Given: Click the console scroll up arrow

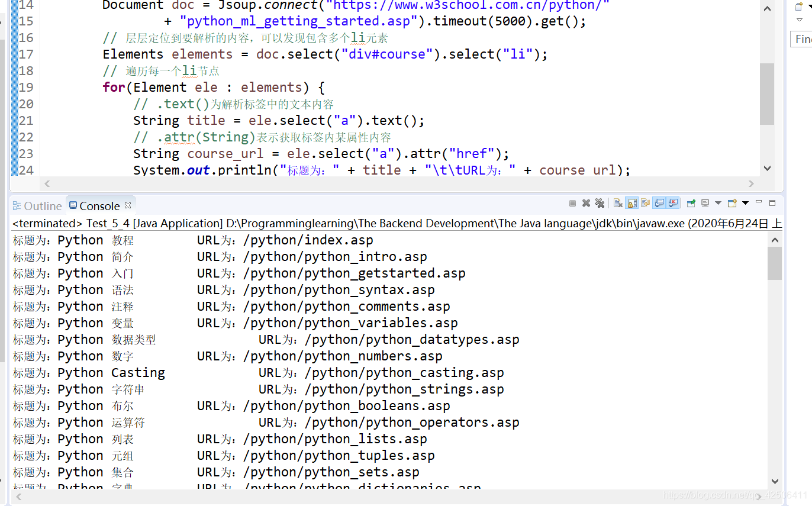Looking at the screenshot, I should 775,239.
